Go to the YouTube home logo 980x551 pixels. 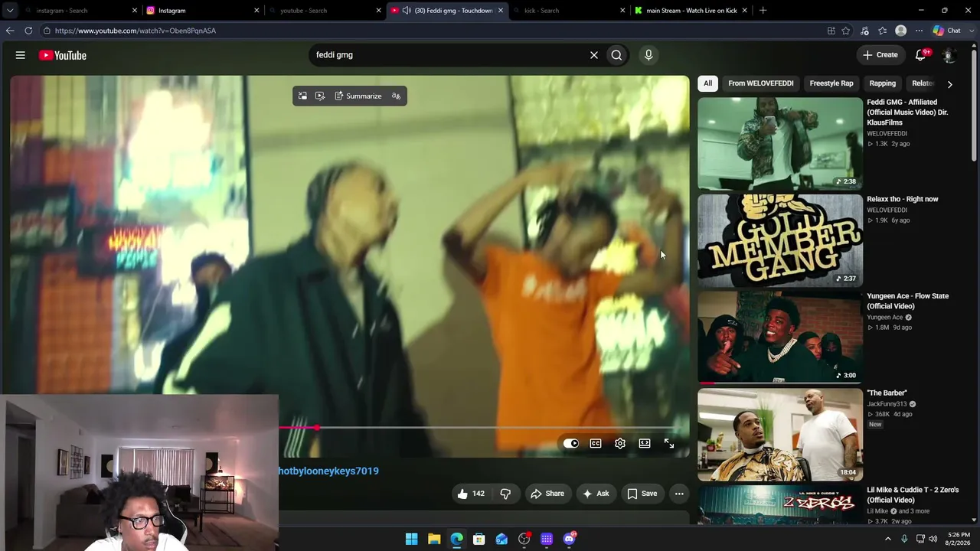[x=62, y=55]
